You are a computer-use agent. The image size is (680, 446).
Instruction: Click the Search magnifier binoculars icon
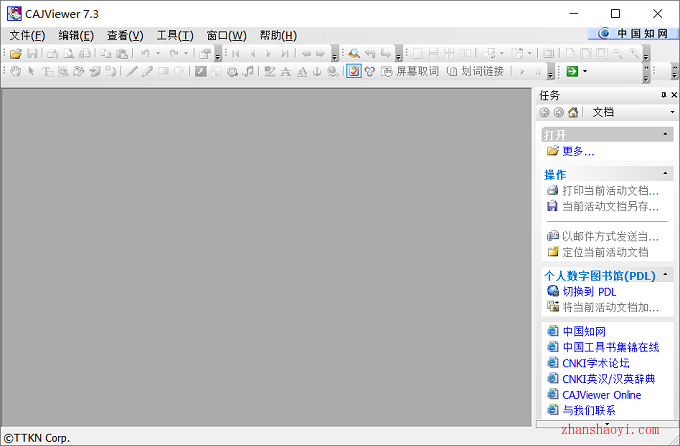point(354,53)
